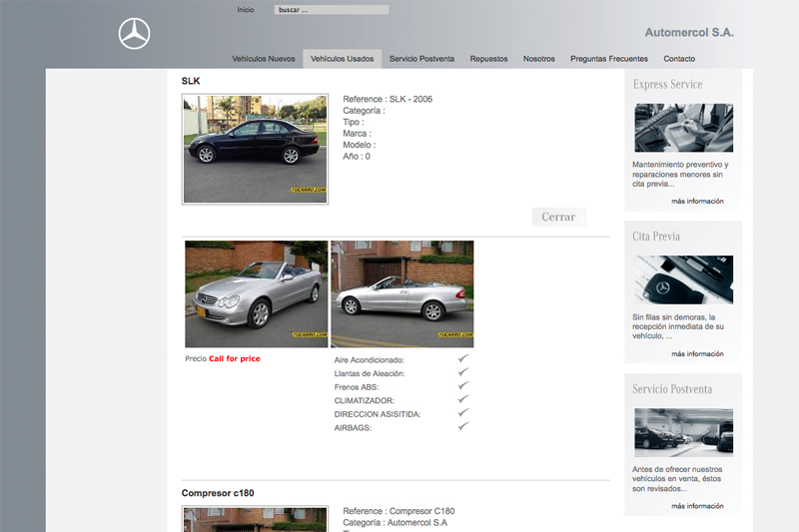799x532 pixels.
Task: Click the Aire Acondicionado label
Action: 369,360
